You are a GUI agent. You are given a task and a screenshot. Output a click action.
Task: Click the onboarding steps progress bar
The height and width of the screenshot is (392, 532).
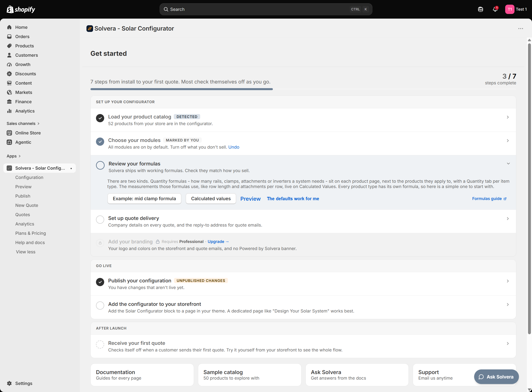[303, 89]
